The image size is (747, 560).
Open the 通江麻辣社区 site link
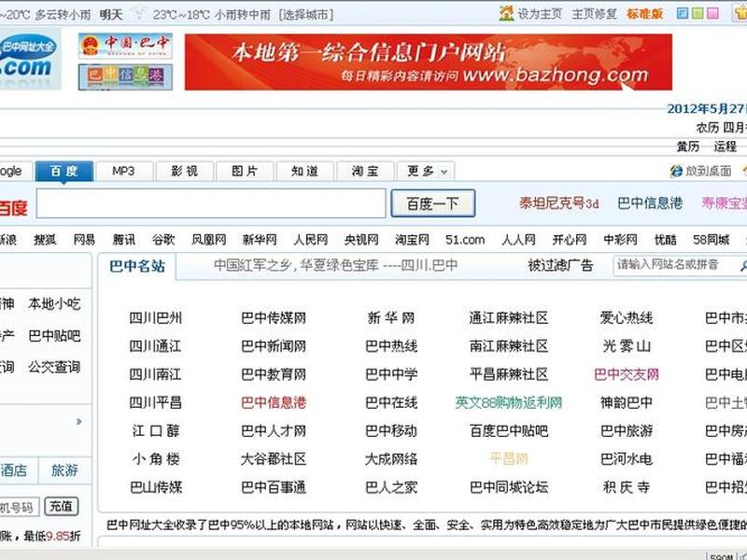coord(509,317)
